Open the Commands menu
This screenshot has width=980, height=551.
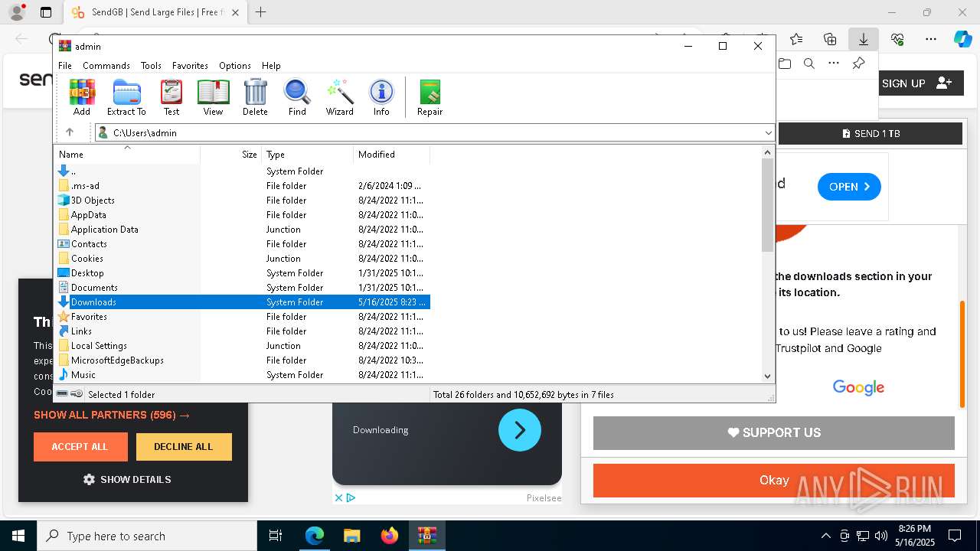[106, 66]
